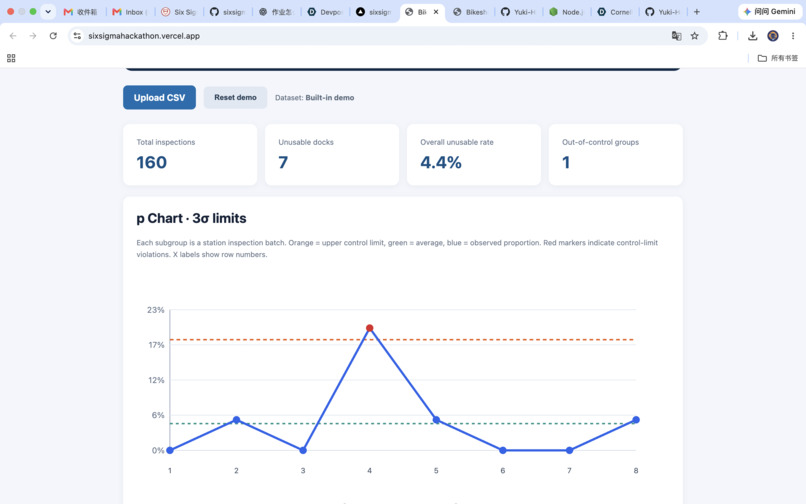Click the blue data point at subgroup 6
This screenshot has height=504, width=806.
[x=503, y=450]
